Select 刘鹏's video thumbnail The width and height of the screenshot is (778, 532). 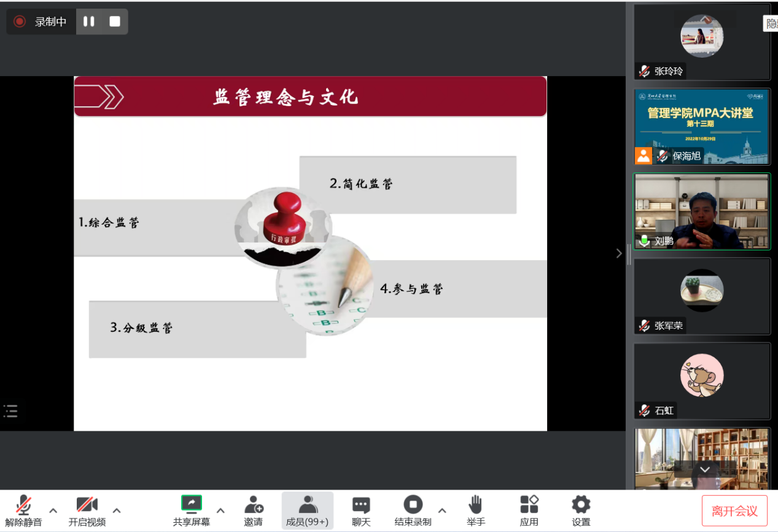[701, 212]
